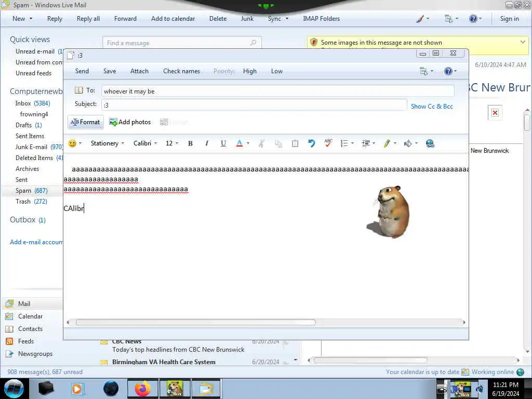Run spell check with the ABC icon

tap(328, 143)
